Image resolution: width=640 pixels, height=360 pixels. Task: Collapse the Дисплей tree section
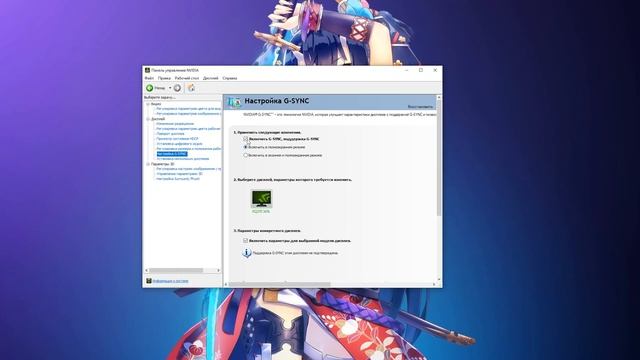coord(148,119)
